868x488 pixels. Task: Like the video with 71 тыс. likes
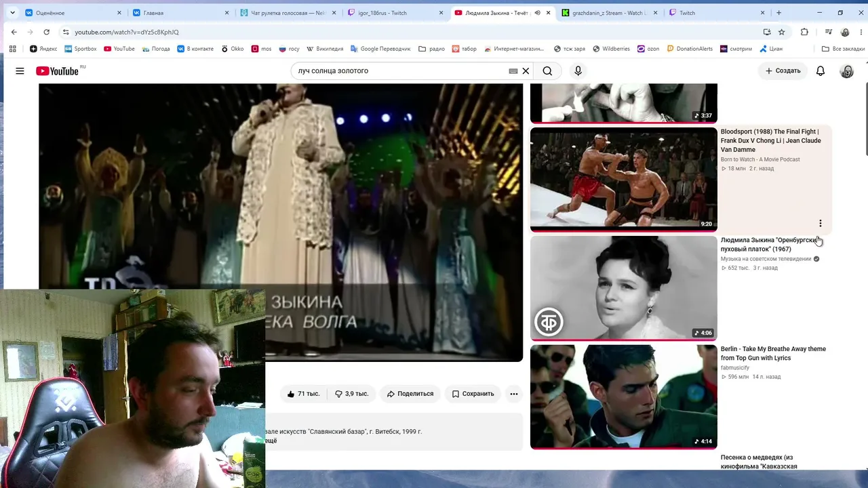click(x=303, y=394)
